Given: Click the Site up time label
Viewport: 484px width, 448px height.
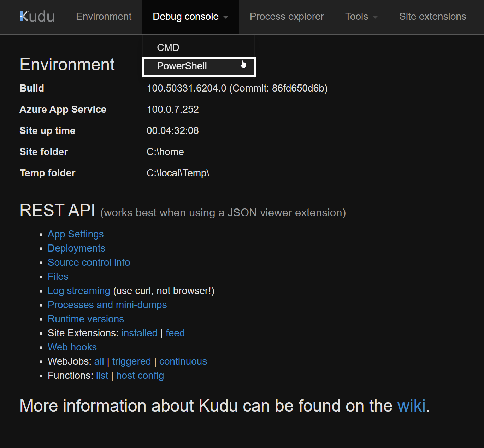Looking at the screenshot, I should [47, 131].
